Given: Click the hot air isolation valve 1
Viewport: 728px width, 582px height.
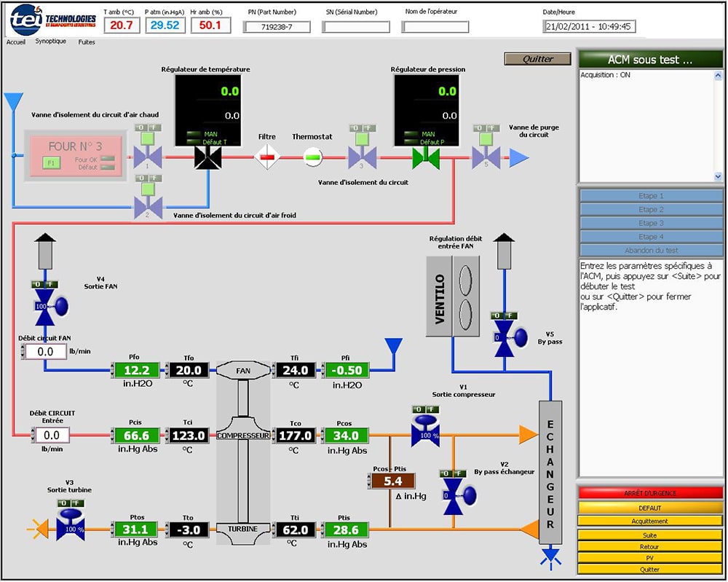Looking at the screenshot, I should (146, 157).
